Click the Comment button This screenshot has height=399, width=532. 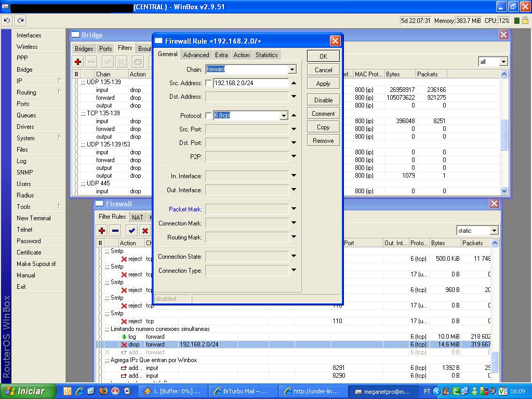pyautogui.click(x=323, y=114)
